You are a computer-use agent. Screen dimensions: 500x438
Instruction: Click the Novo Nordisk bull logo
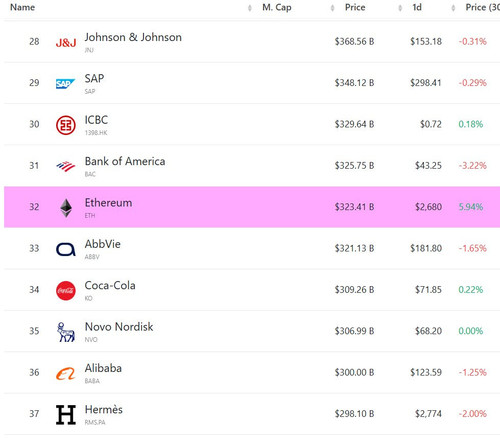click(66, 332)
